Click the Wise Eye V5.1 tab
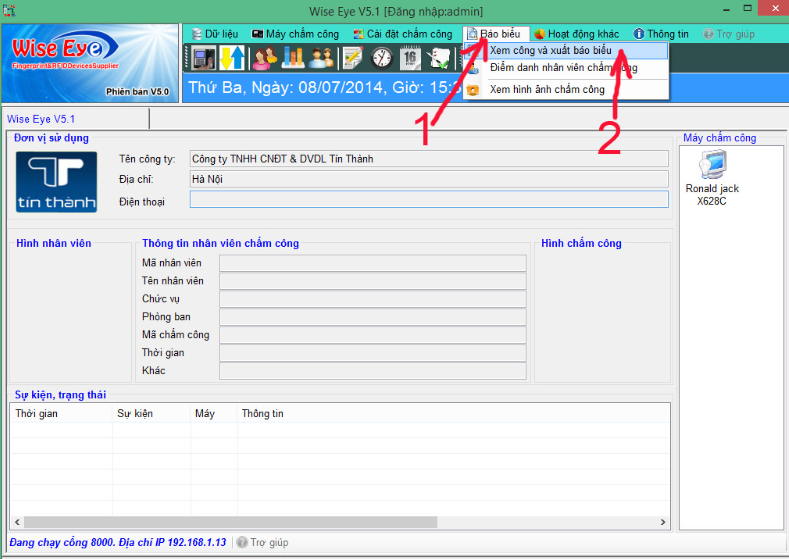This screenshot has width=789, height=559. pyautogui.click(x=41, y=119)
